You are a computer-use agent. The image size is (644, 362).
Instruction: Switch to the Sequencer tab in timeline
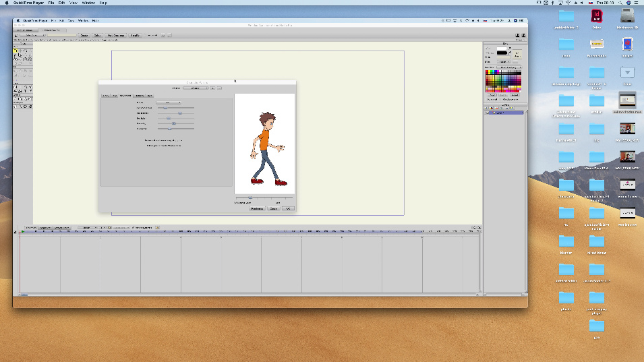45,227
